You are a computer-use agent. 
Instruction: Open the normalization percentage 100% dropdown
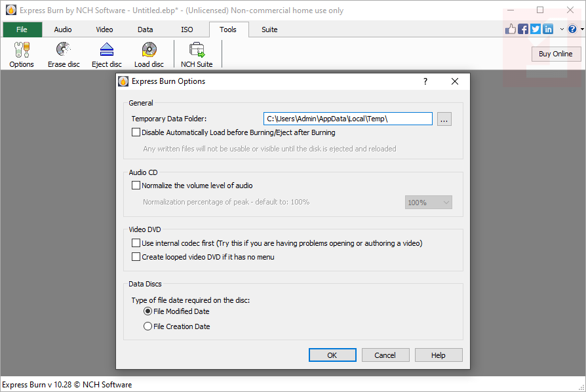tap(428, 203)
